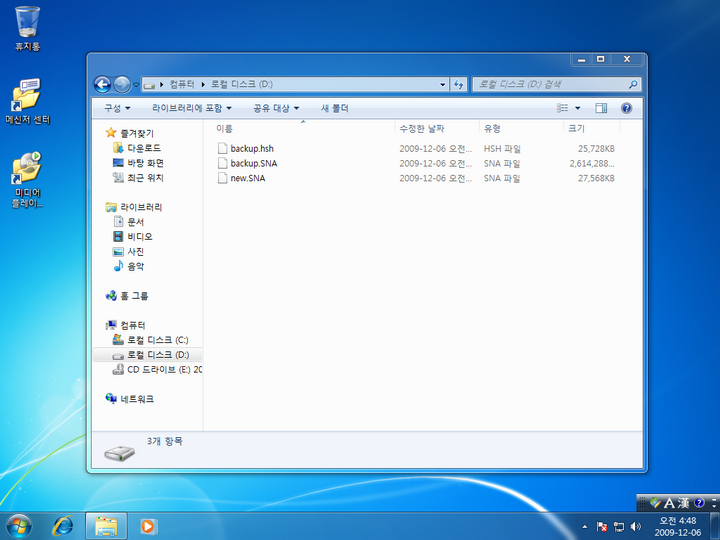Toggle the preview pane icon

pyautogui.click(x=601, y=108)
